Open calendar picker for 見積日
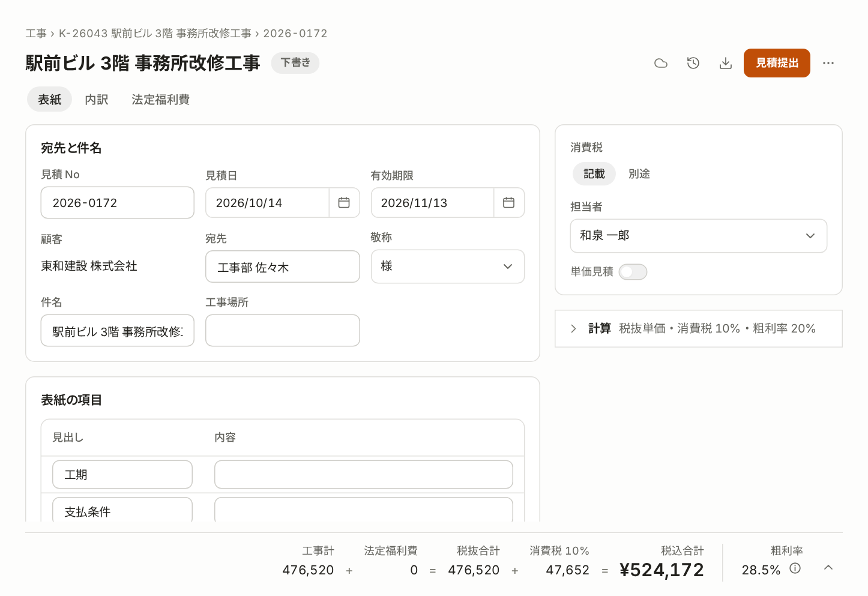The image size is (868, 596). coord(344,203)
